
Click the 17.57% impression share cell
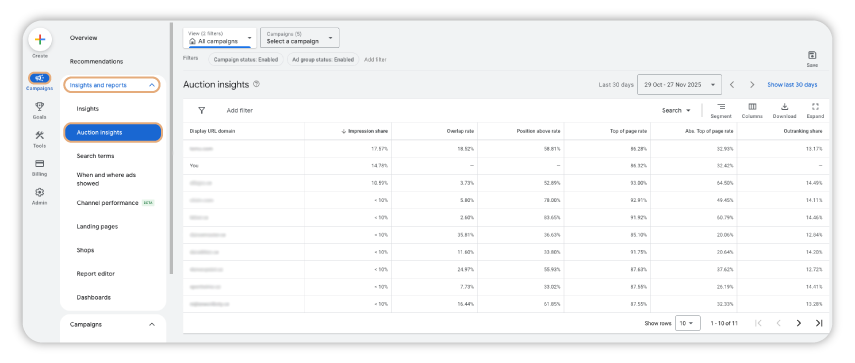tap(379, 148)
